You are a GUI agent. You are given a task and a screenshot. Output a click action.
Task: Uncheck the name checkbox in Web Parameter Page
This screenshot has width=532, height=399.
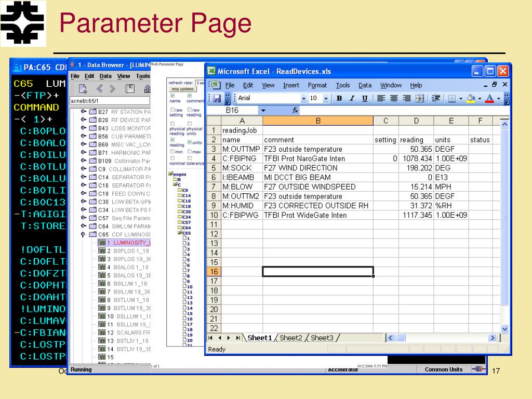172,96
